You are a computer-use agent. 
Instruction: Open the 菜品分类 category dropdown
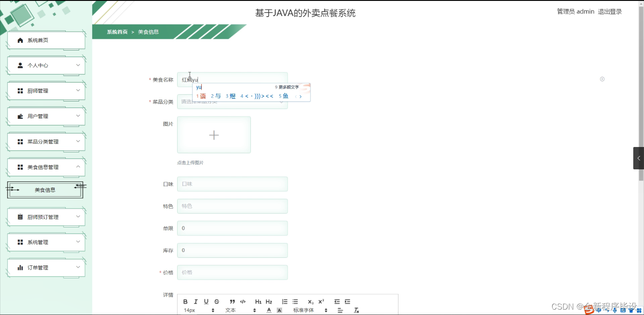point(232,102)
